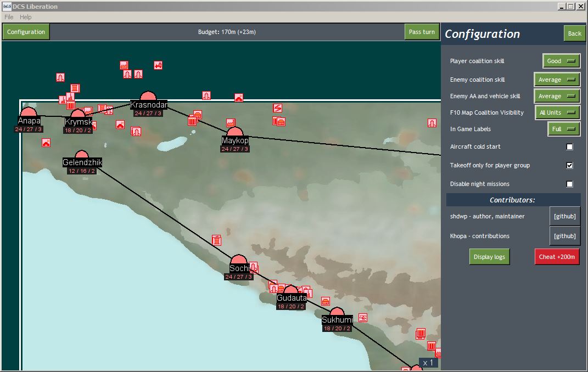Enable Disable night missions checkbox
The width and height of the screenshot is (588, 372).
pos(569,184)
